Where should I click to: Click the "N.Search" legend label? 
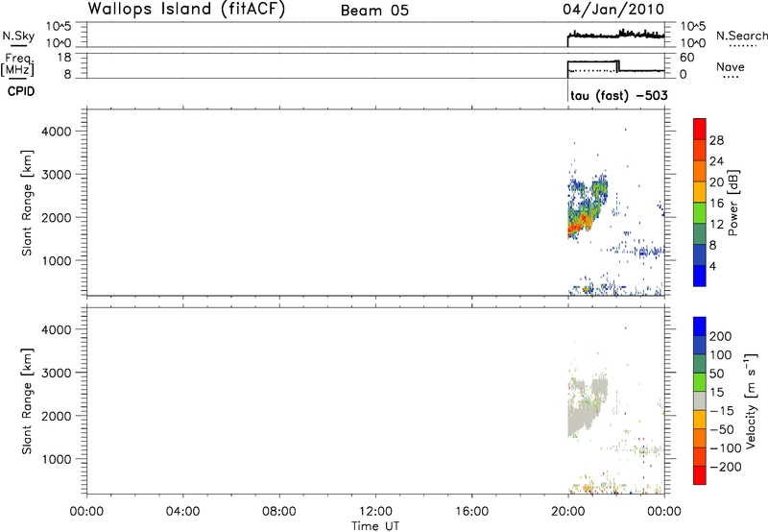pos(742,36)
